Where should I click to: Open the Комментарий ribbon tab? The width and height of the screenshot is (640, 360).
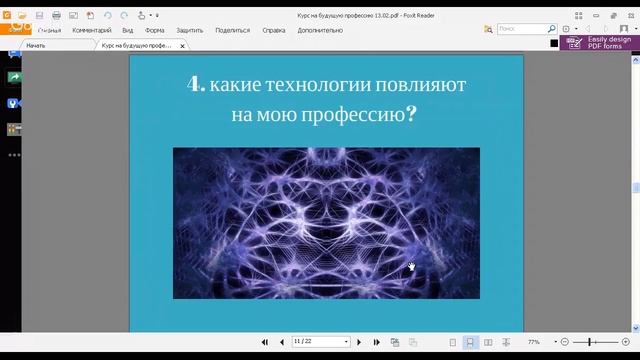tap(92, 30)
